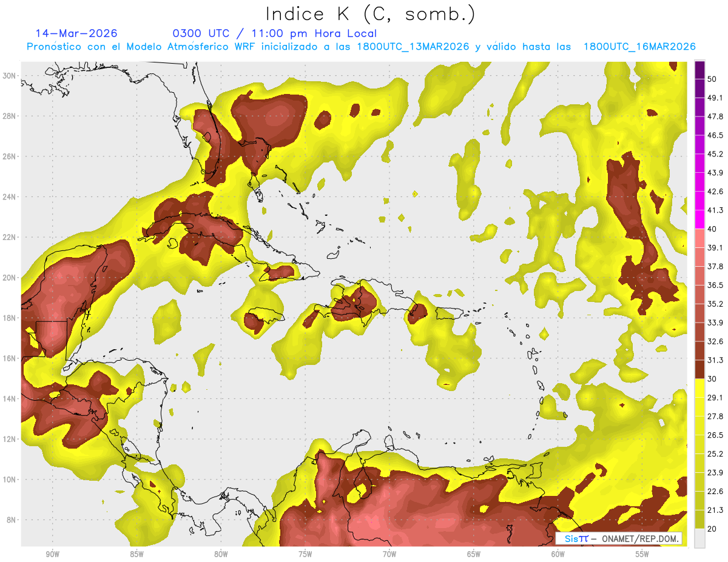Click the colorbar value label 33.9

pyautogui.click(x=715, y=323)
